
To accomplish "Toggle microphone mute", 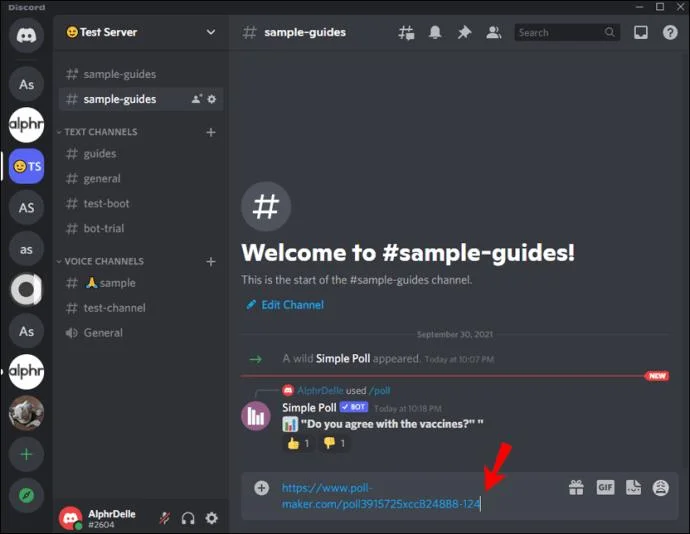I will tap(165, 518).
